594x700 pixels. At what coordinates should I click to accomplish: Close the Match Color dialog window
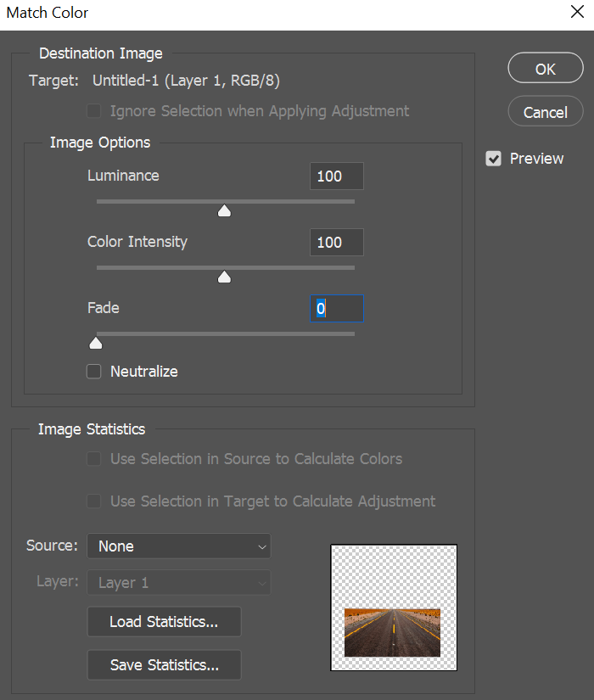(575, 13)
